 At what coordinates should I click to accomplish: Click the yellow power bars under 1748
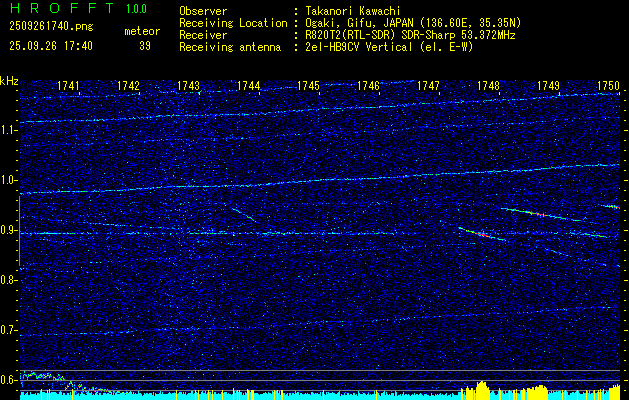pyautogui.click(x=481, y=391)
